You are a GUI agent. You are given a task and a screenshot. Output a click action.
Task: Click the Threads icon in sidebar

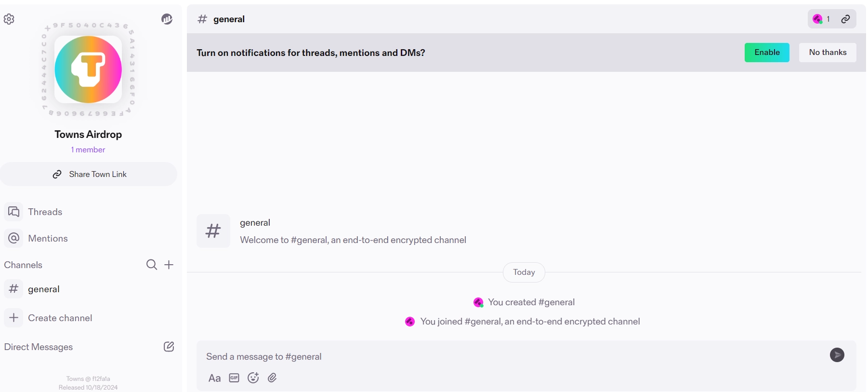point(13,212)
